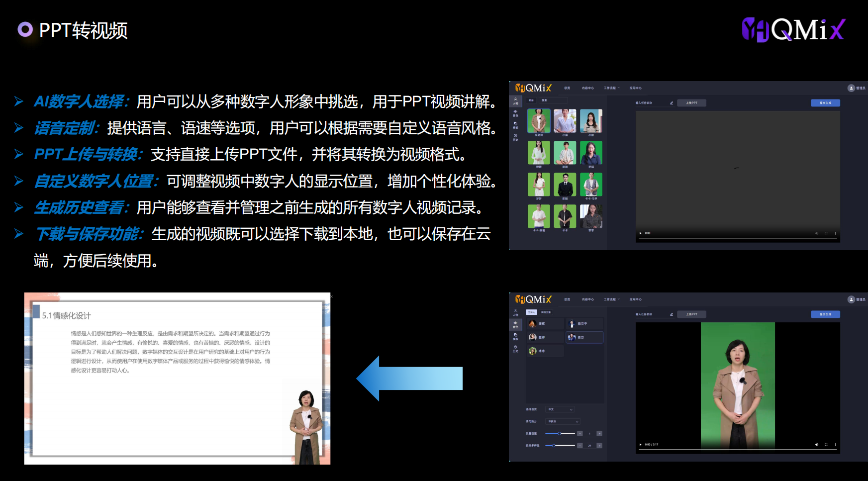The height and width of the screenshot is (481, 868).
Task: Click progress bar of the 3:17 video
Action: tap(738, 450)
